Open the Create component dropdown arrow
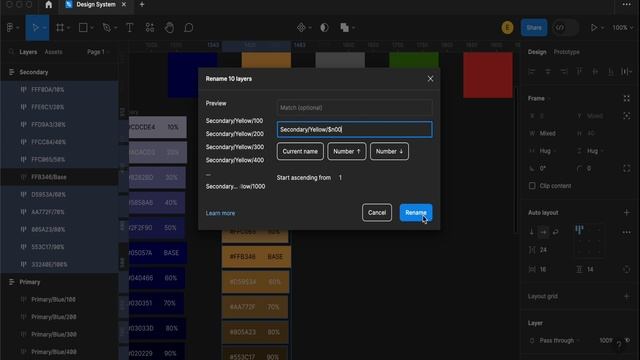Screen dimensions: 640x360 point(310,27)
